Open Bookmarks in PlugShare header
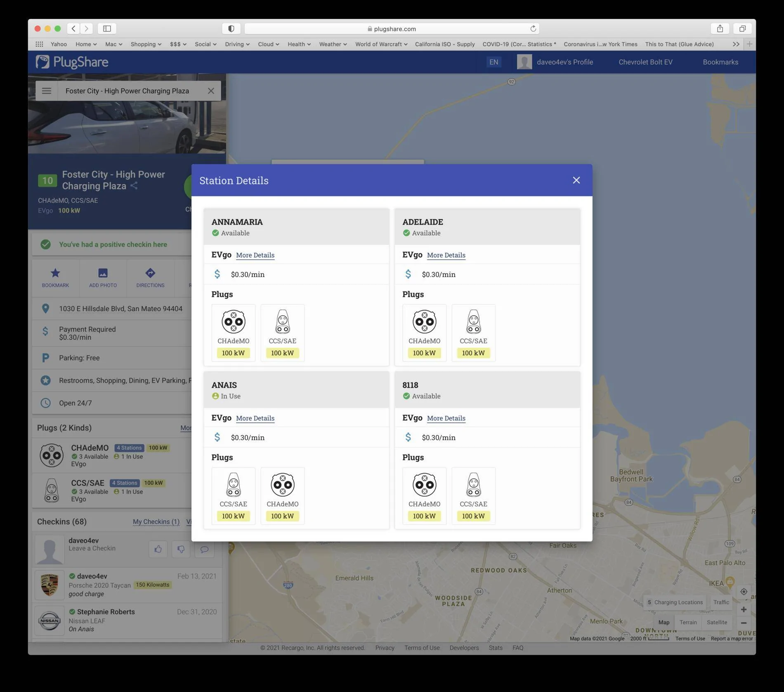784x692 pixels. pos(720,62)
